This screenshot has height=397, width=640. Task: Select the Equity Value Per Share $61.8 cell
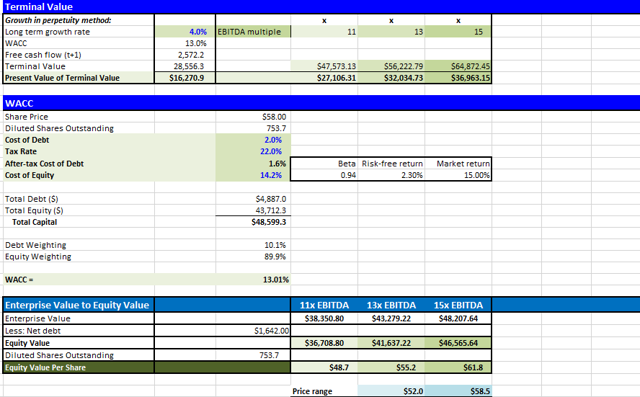(458, 367)
